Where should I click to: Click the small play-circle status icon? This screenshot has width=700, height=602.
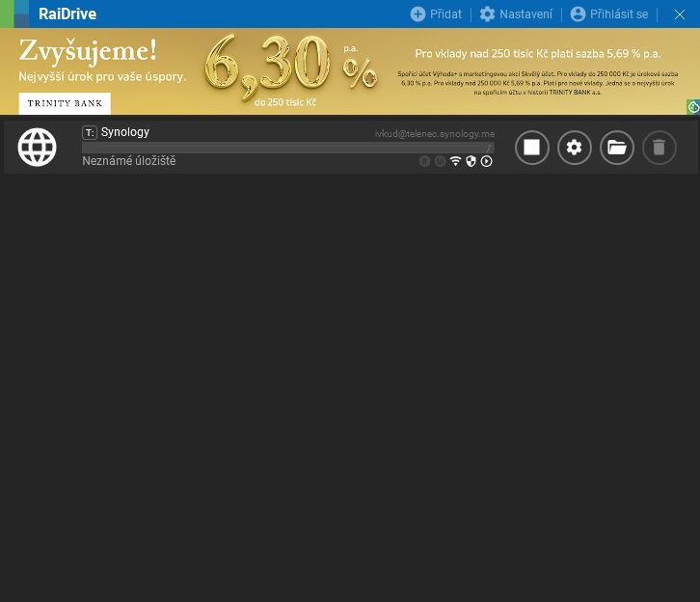(487, 161)
